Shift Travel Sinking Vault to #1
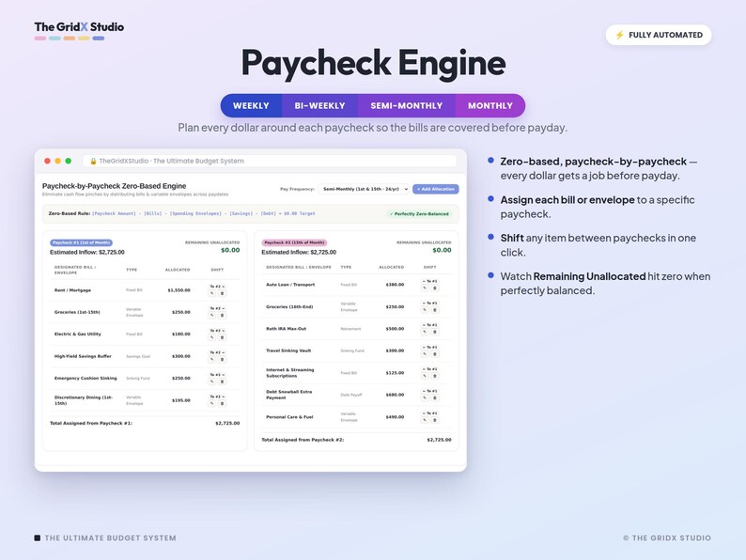This screenshot has width=746, height=560. 429,348
